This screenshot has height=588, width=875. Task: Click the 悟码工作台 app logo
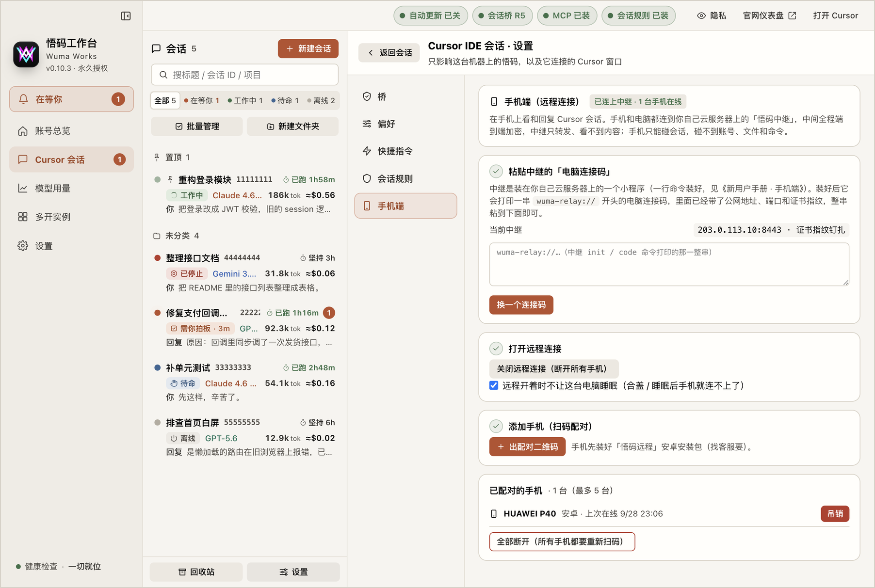(26, 54)
